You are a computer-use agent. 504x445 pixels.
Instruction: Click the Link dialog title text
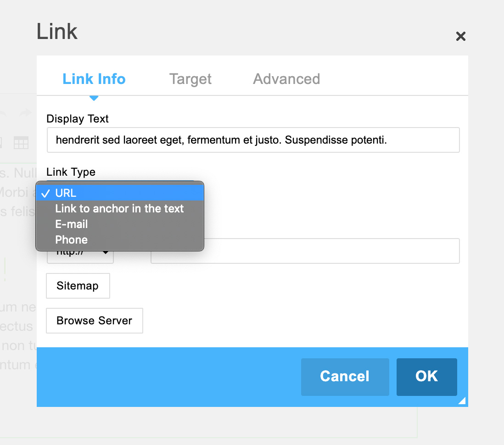click(x=57, y=32)
